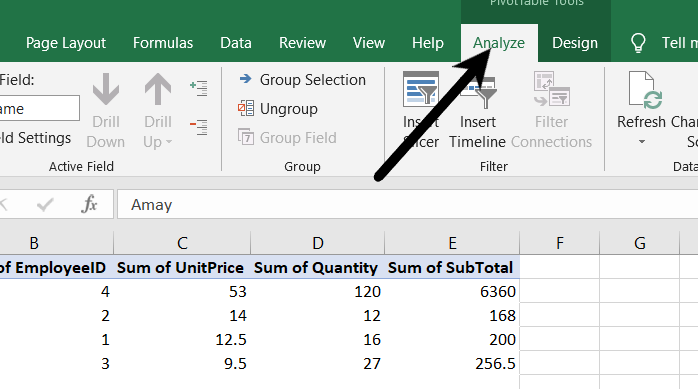Click the Sum of EmployeeID header cell
Image resolution: width=698 pixels, height=389 pixels.
[x=57, y=267]
